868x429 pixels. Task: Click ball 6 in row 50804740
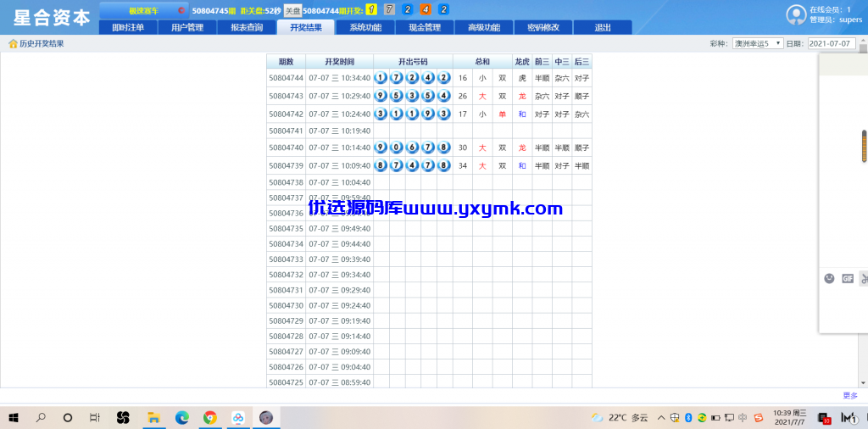[x=413, y=148]
